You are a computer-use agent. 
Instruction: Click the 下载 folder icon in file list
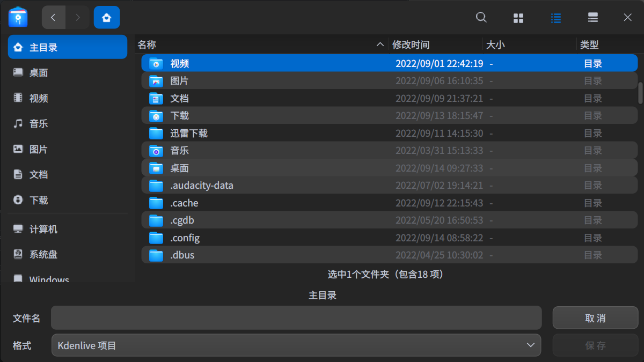(156, 116)
